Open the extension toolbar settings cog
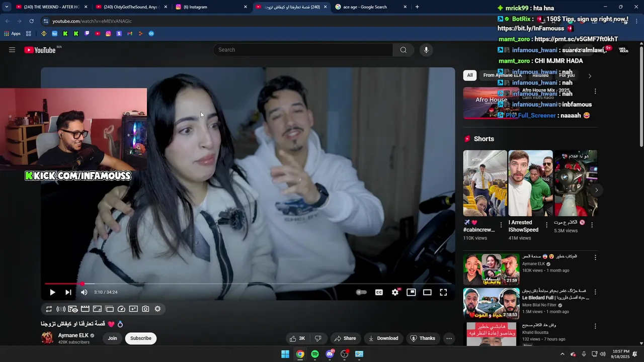 [x=157, y=309]
